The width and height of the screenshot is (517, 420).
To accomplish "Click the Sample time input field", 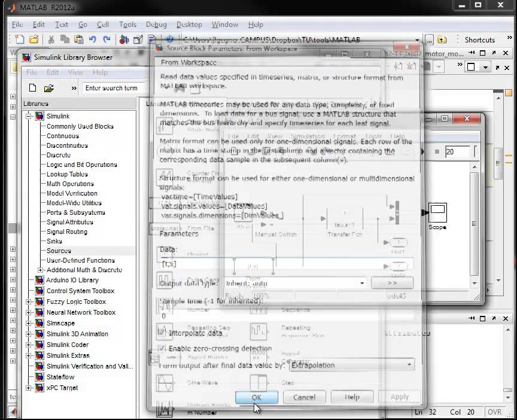I will click(x=286, y=316).
